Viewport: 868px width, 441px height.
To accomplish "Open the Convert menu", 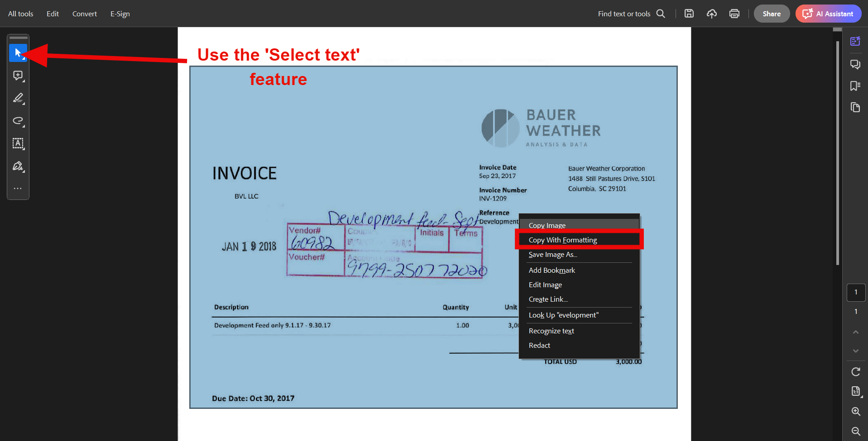I will [x=84, y=14].
